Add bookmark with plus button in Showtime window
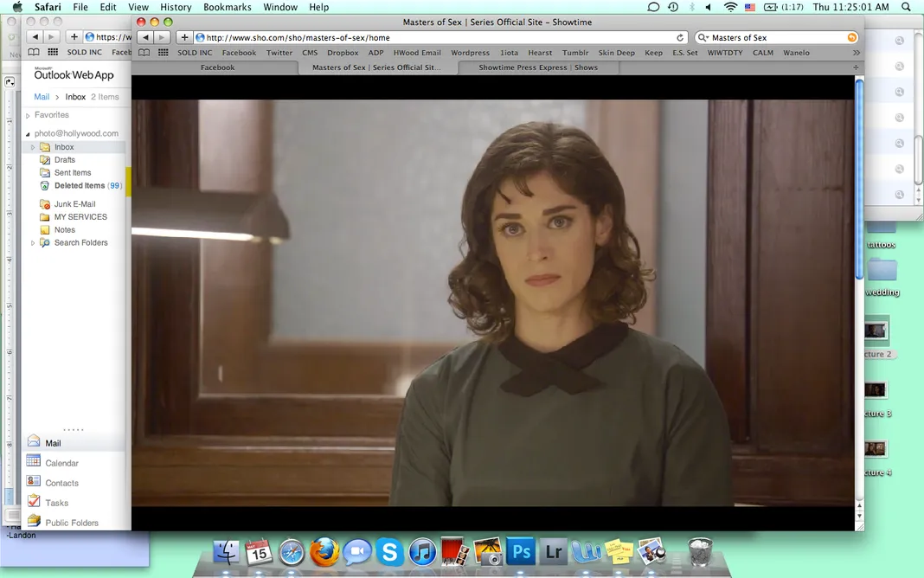The image size is (924, 578). tap(184, 37)
